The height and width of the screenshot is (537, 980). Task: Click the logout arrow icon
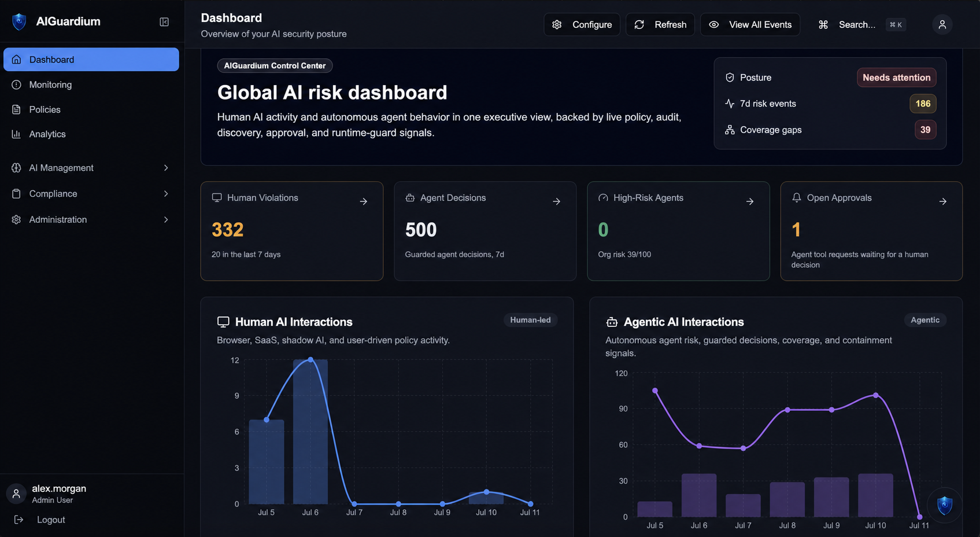tap(19, 520)
